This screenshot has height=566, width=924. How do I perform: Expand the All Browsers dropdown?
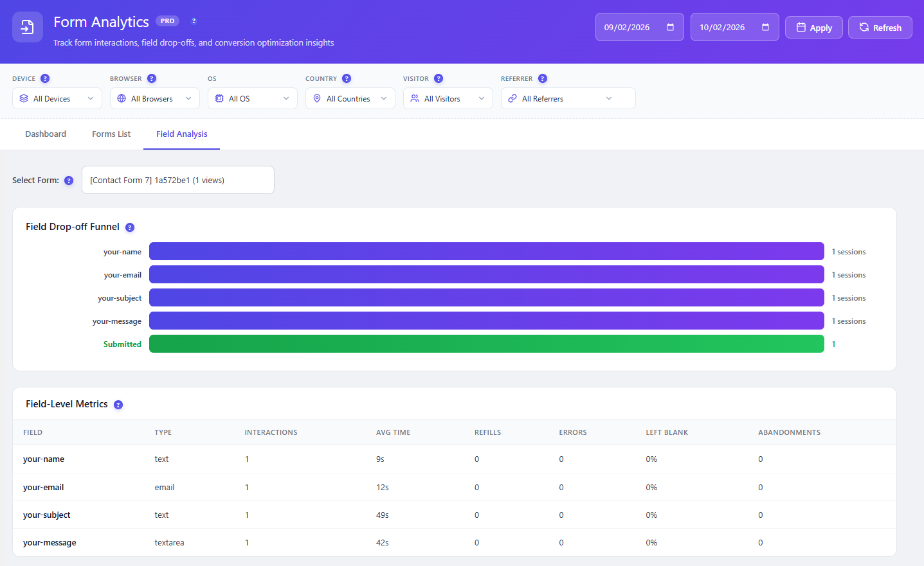coord(154,98)
